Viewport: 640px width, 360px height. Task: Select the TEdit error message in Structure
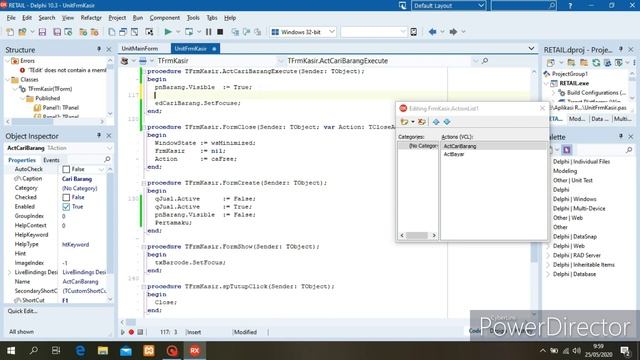click(x=67, y=70)
